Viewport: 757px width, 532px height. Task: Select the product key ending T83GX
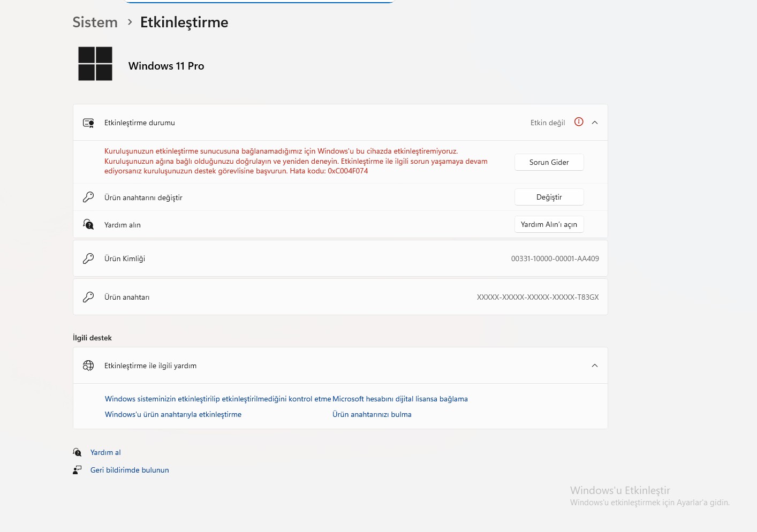coord(538,297)
